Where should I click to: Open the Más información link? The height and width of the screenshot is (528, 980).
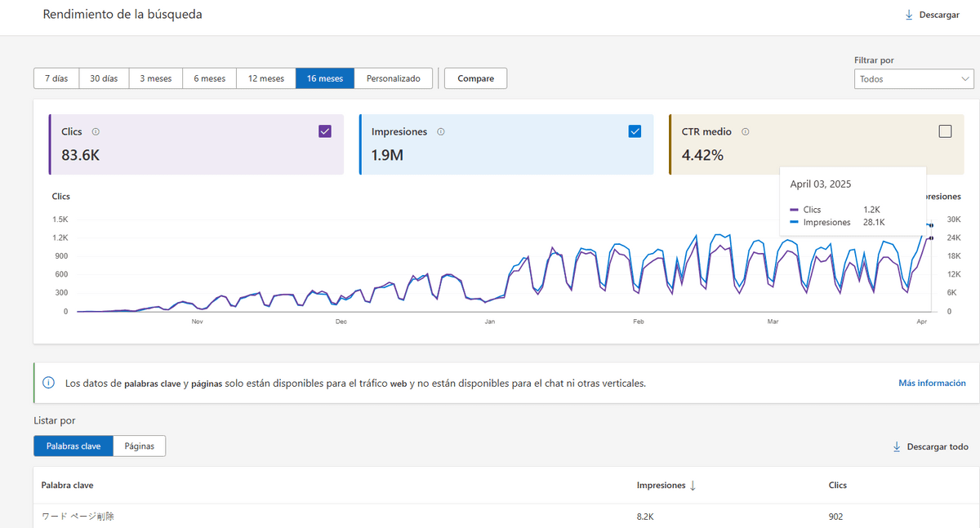[932, 383]
